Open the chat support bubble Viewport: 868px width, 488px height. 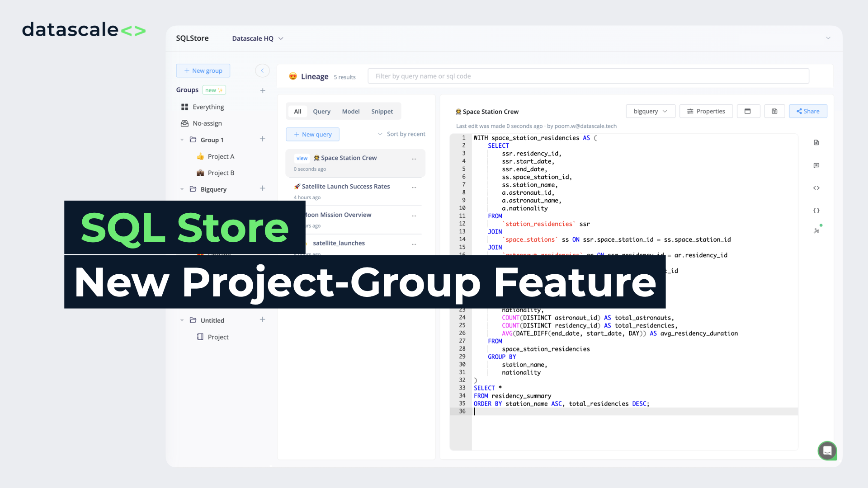pyautogui.click(x=827, y=450)
